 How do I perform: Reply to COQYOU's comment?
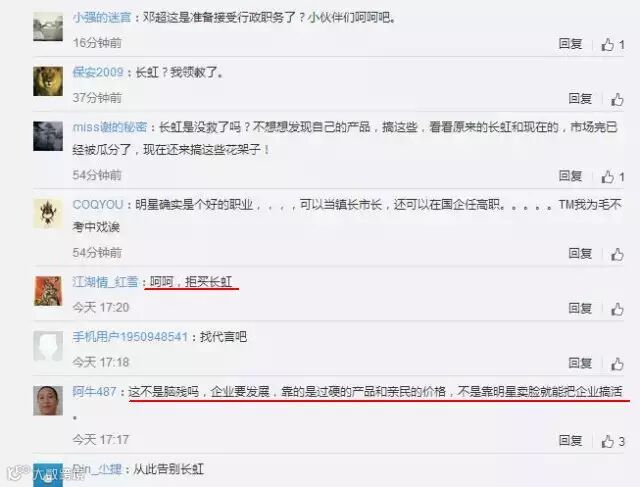(x=580, y=254)
